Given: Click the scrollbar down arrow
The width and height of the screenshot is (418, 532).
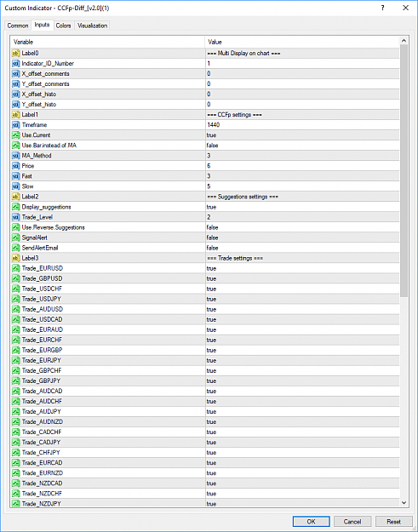Looking at the screenshot, I should click(x=404, y=503).
